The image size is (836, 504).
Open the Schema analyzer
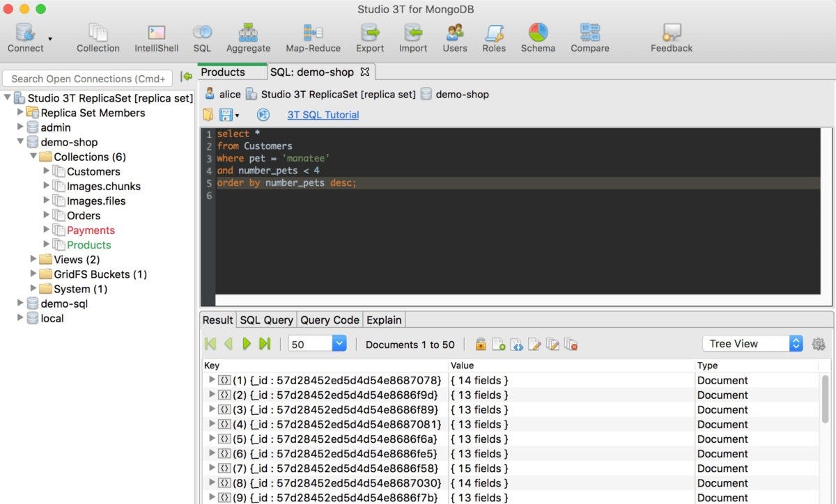537,36
